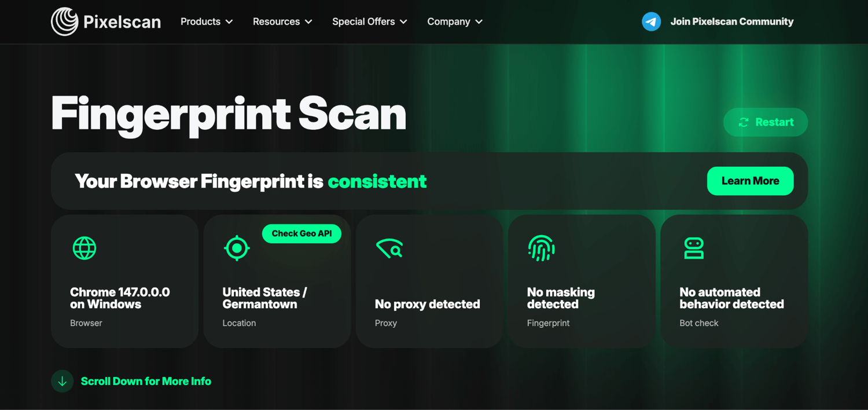The height and width of the screenshot is (410, 868).
Task: Click the Pixelscan wordmark text
Action: click(x=122, y=22)
